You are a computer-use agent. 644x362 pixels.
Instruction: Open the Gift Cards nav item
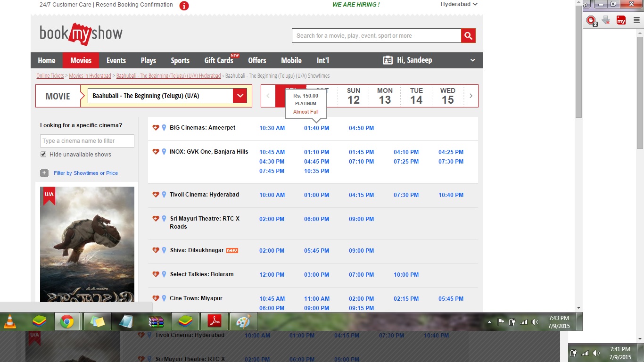(x=219, y=60)
